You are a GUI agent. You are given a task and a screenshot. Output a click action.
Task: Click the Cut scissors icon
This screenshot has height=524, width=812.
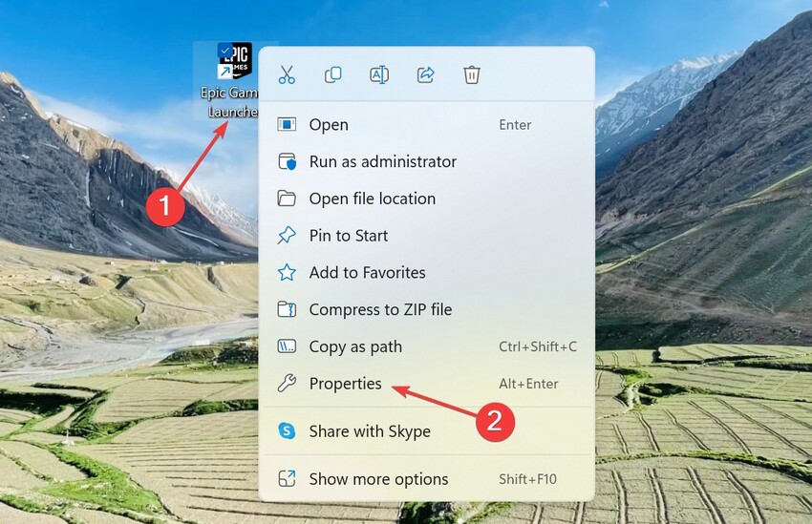pyautogui.click(x=287, y=74)
